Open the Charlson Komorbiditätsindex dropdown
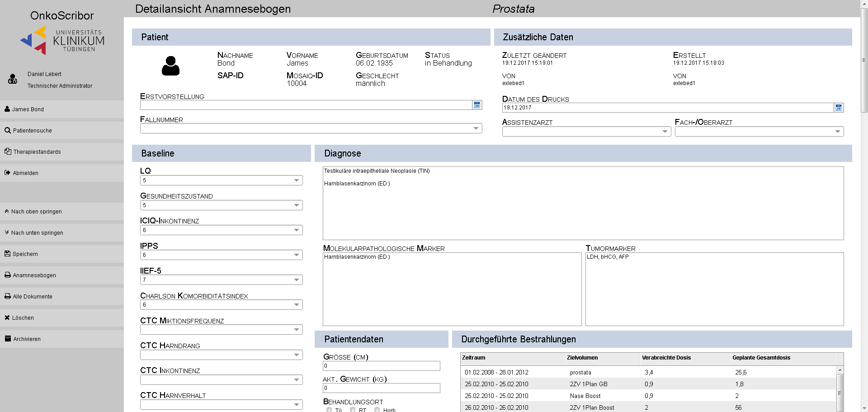This screenshot has height=412, width=868. (221, 305)
